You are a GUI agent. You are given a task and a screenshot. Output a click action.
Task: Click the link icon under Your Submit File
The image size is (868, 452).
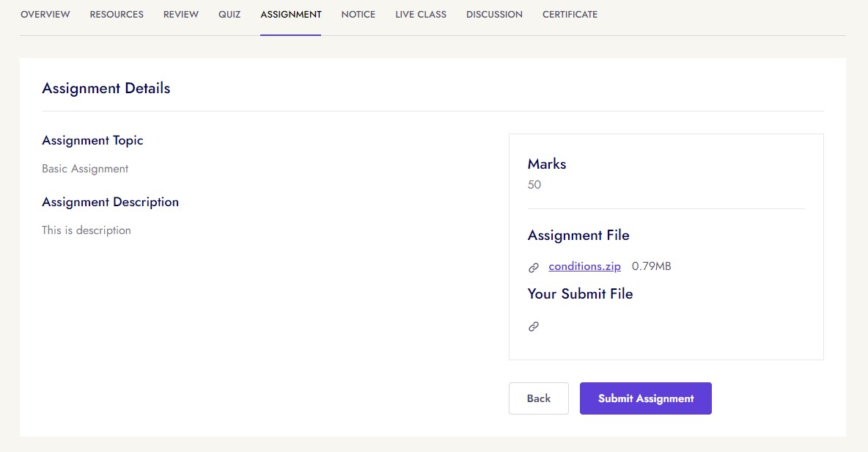pyautogui.click(x=534, y=327)
